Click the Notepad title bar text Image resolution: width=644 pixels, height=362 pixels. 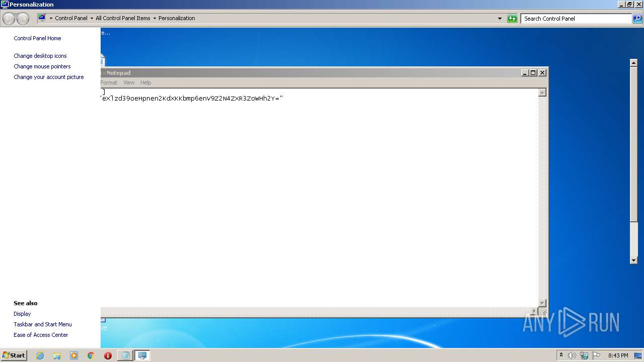click(x=116, y=73)
